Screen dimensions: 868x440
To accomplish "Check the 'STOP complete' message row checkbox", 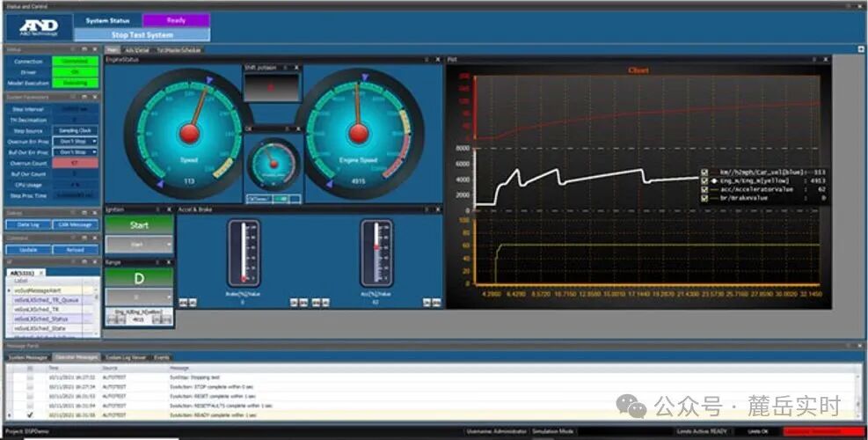I will click(30, 387).
